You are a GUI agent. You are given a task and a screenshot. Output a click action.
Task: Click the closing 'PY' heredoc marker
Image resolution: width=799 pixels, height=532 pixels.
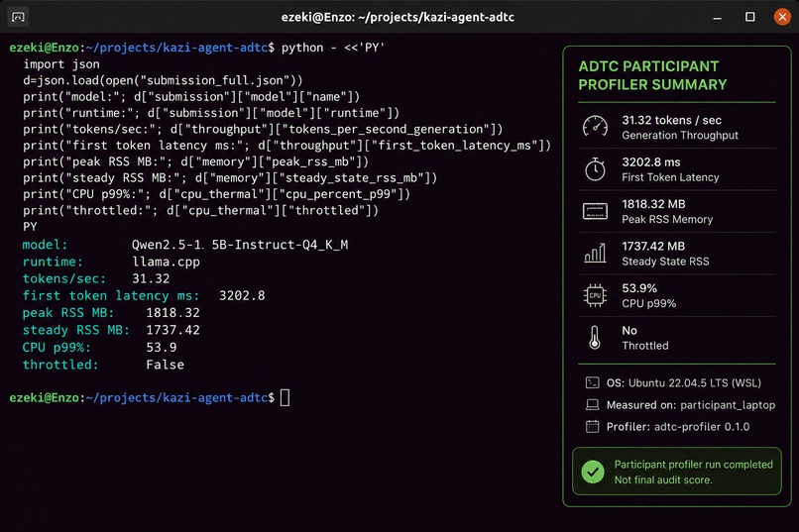click(30, 227)
